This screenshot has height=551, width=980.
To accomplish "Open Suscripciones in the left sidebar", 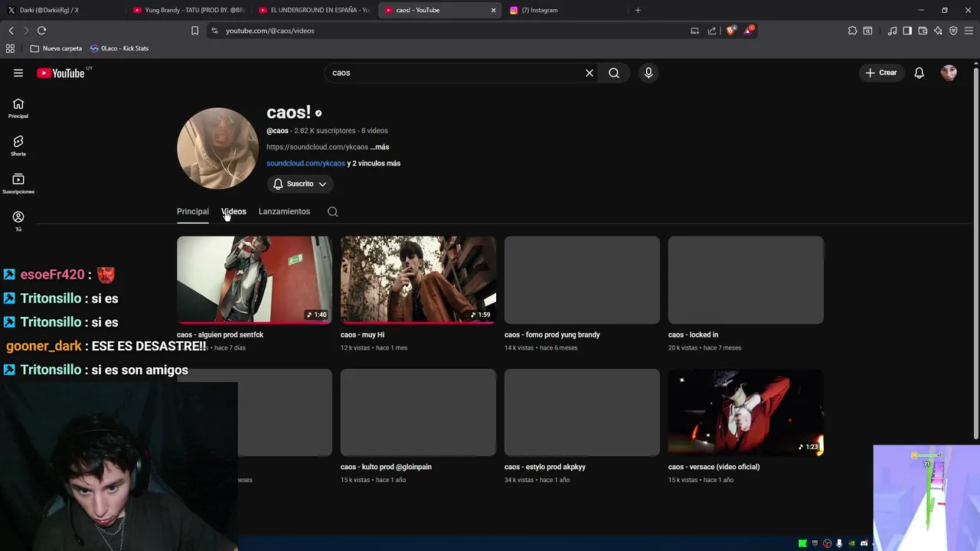I will 18,184.
